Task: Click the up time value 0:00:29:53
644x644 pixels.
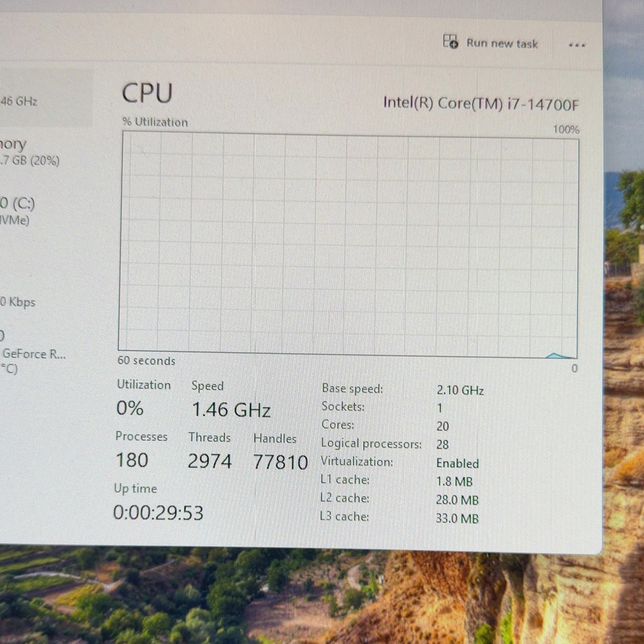Action: (158, 513)
